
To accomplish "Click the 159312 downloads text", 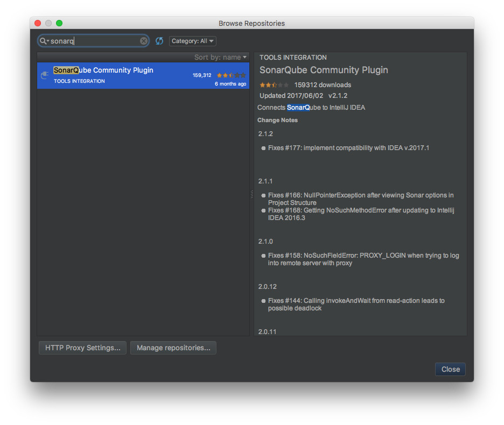I will point(323,85).
